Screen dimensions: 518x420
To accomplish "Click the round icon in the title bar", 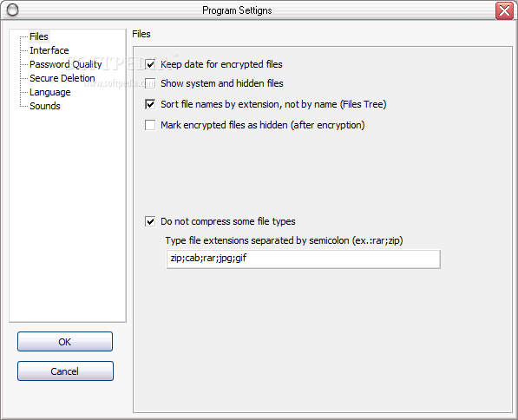I will coord(12,10).
